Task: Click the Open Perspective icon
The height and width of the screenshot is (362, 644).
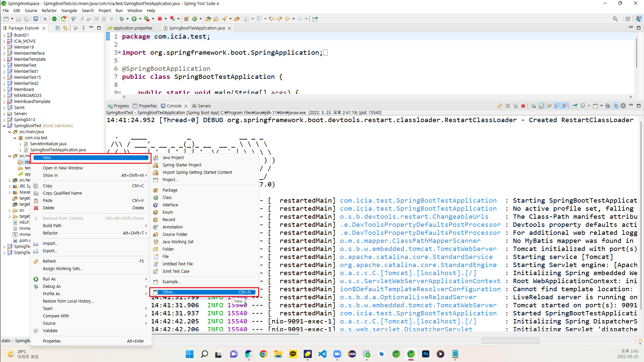Action: [x=628, y=19]
